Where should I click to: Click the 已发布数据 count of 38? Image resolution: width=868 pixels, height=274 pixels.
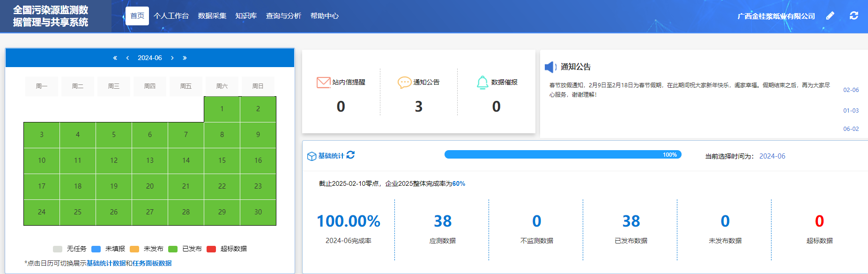(631, 221)
